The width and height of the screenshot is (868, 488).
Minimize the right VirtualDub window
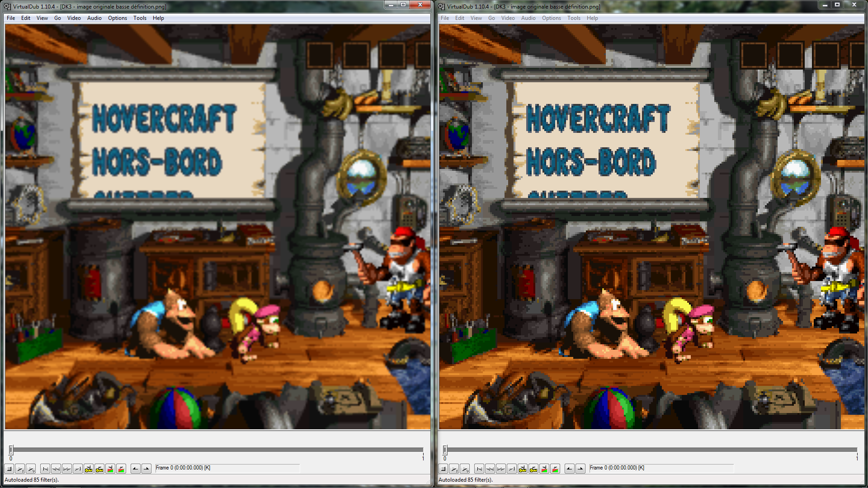pos(825,5)
